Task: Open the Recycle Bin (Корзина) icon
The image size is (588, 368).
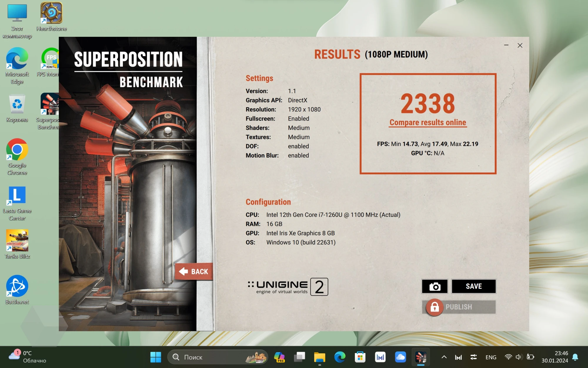Action: click(x=17, y=108)
